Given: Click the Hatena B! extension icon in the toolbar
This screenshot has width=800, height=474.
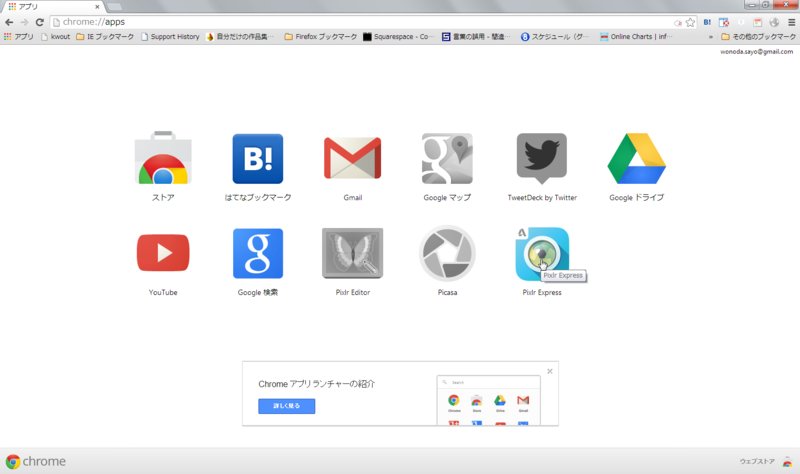Looking at the screenshot, I should pos(707,22).
